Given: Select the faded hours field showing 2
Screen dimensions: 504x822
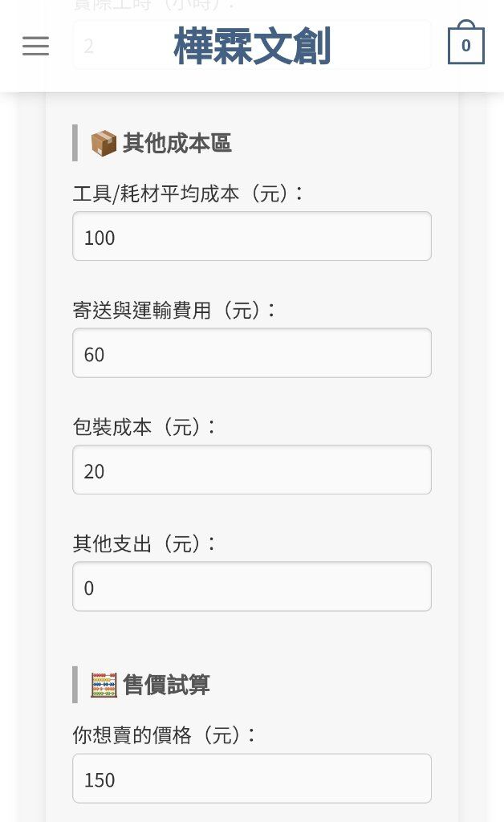Looking at the screenshot, I should pyautogui.click(x=252, y=45).
